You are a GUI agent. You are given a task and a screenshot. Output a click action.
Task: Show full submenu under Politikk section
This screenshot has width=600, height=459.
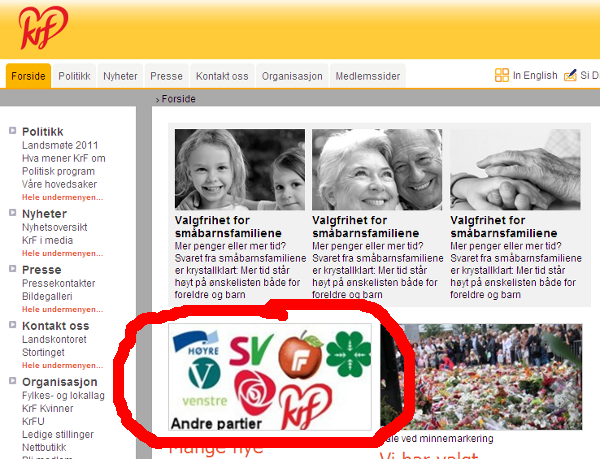(x=62, y=198)
